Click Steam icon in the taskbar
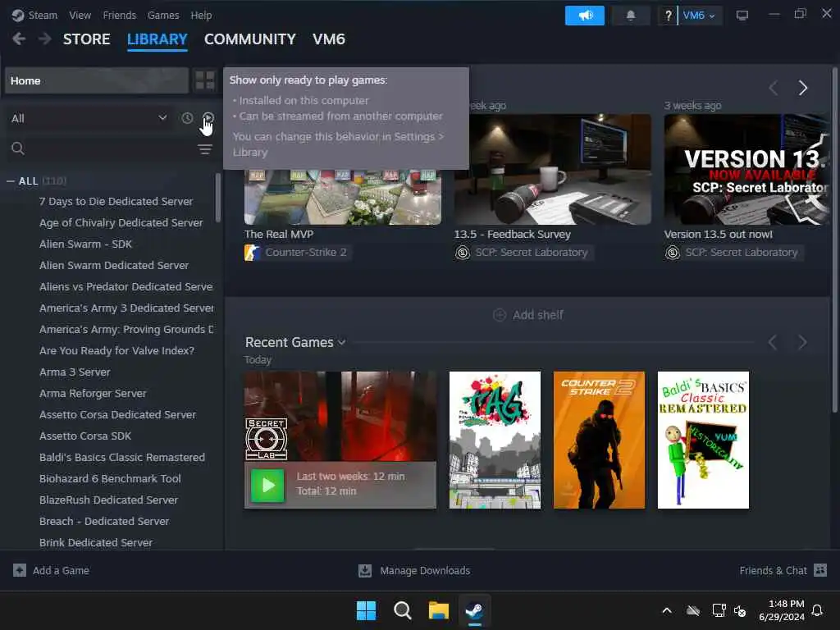Image resolution: width=840 pixels, height=630 pixels. tap(475, 610)
